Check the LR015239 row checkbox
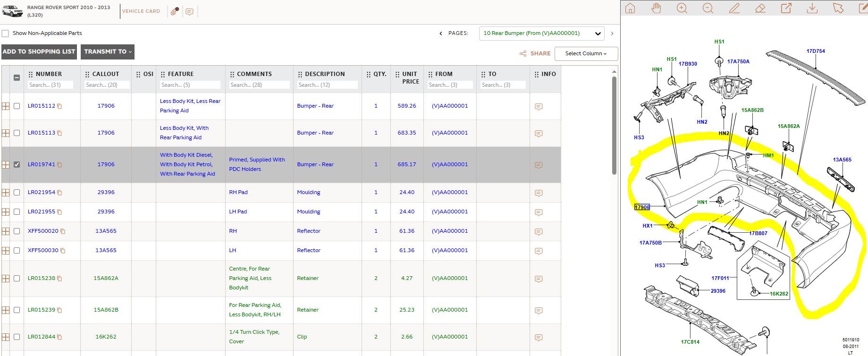Screen dimensions: 868x356 tap(17, 310)
